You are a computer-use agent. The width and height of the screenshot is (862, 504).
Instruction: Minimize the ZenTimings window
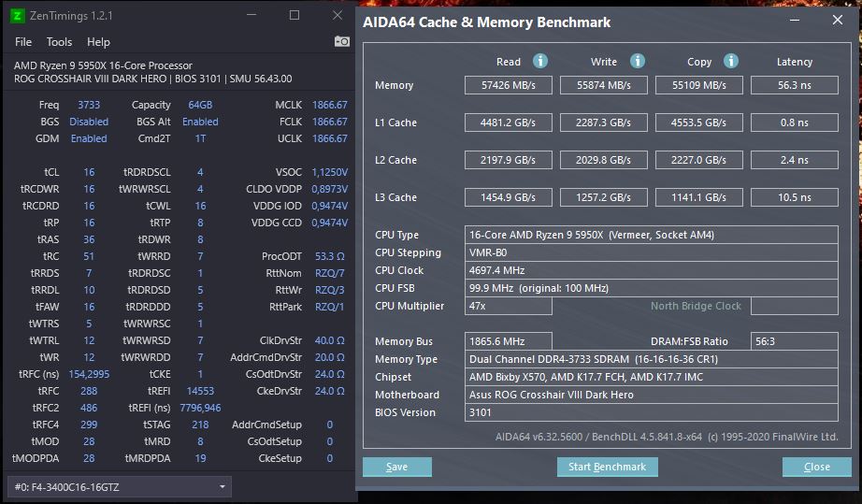pos(251,15)
